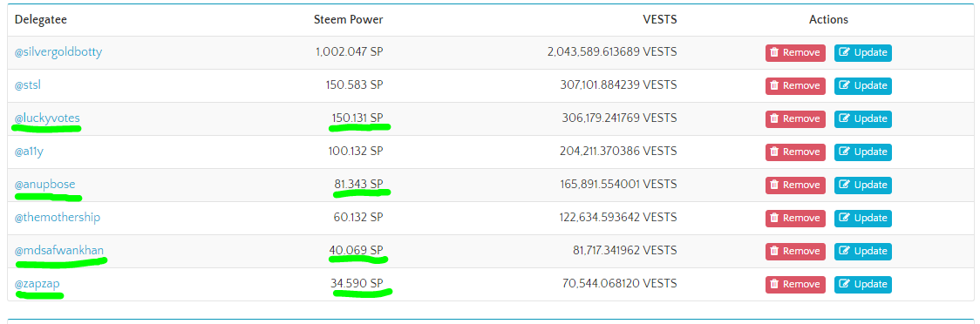Open the @silvergoldbotty profile link
This screenshot has height=324, width=980.
[58, 52]
